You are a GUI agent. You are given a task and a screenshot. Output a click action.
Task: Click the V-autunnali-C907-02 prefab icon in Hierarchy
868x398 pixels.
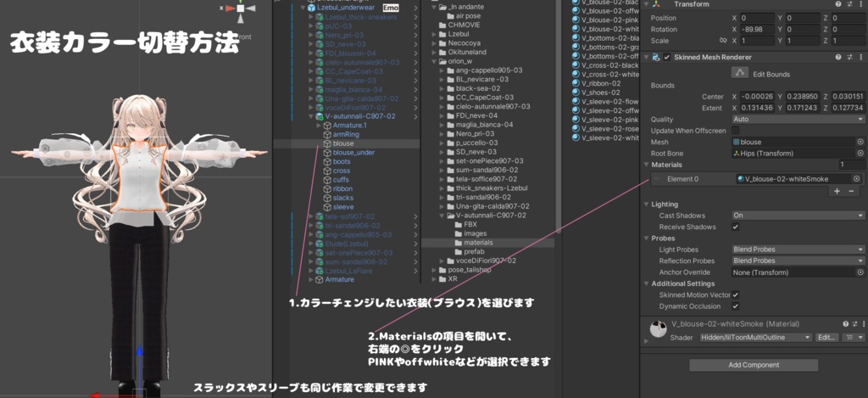[x=319, y=116]
